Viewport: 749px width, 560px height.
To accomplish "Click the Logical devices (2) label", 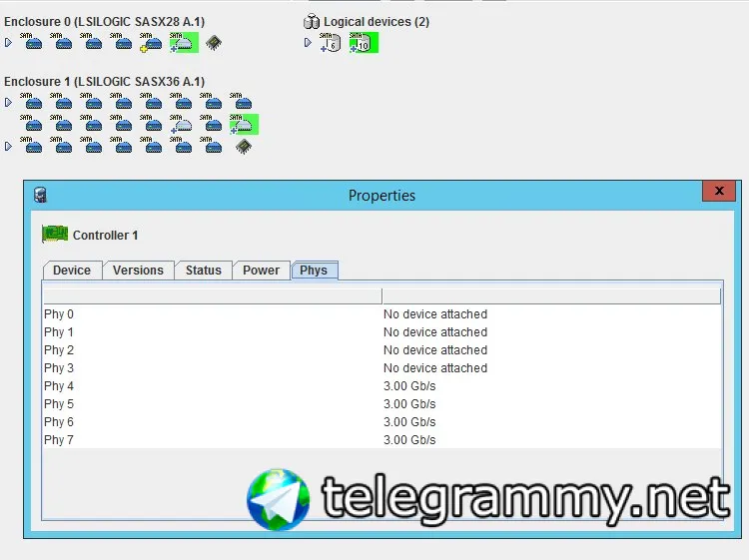I will pos(376,22).
